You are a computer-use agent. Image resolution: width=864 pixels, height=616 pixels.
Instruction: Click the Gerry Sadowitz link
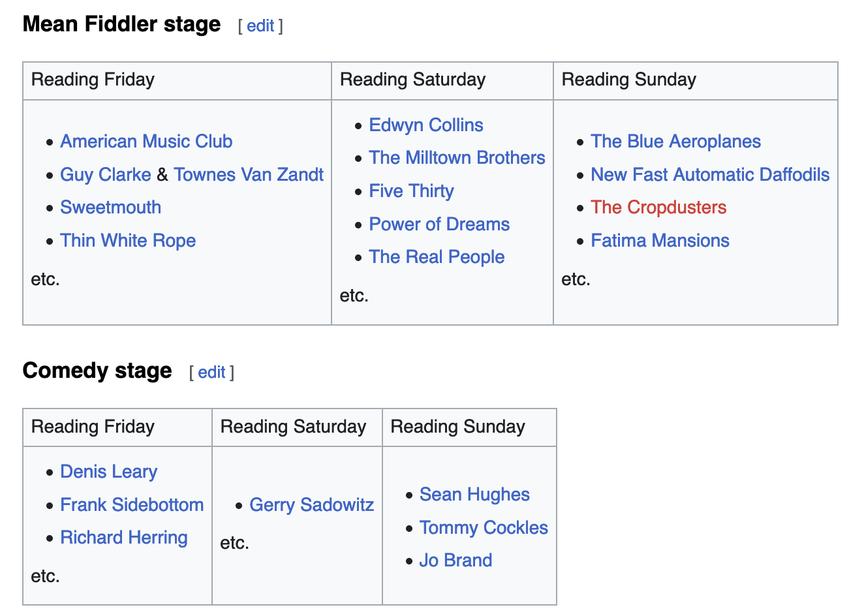click(x=311, y=505)
